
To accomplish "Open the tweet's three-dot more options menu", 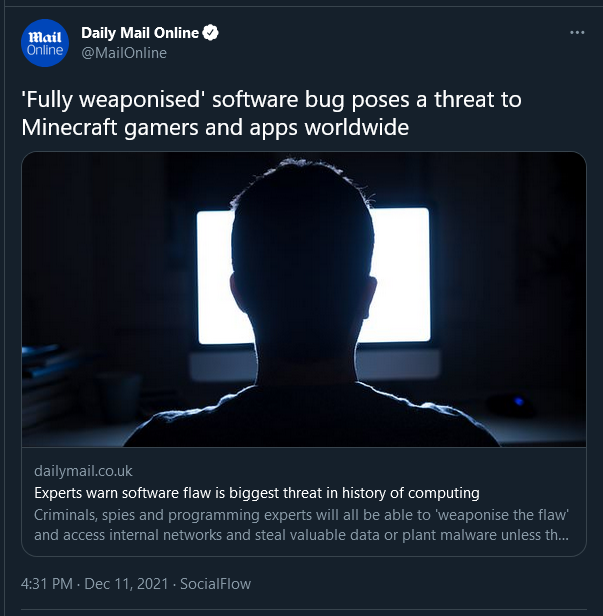I will pyautogui.click(x=577, y=33).
